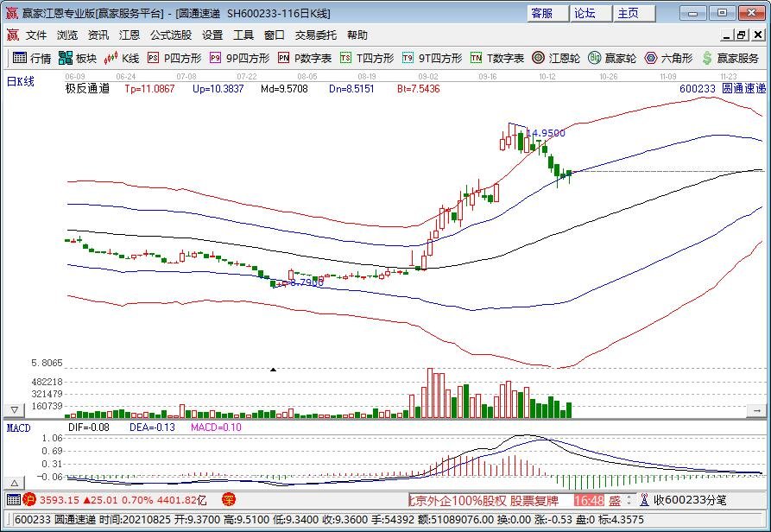Click the stepper arrows beside 盛
Viewport: 771px width, 532px height.
[x=629, y=501]
